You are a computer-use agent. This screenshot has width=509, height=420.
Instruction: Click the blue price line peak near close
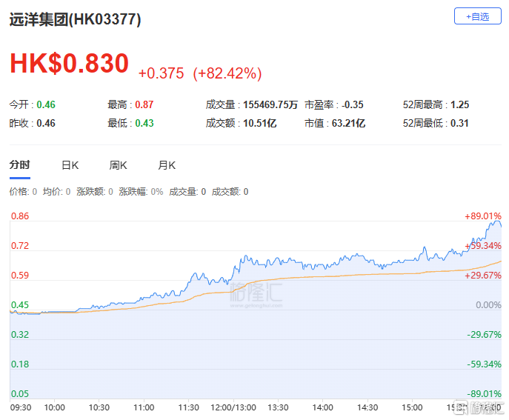click(x=496, y=221)
